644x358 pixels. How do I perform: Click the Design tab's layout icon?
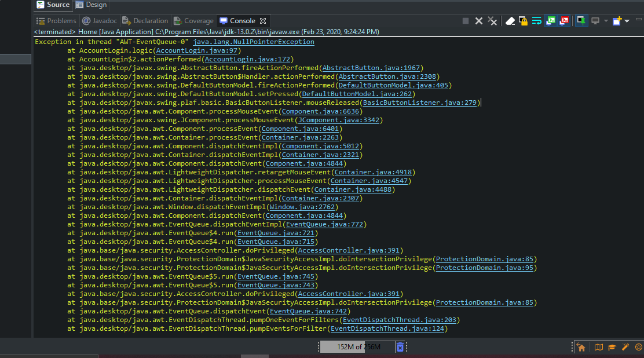[79, 5]
